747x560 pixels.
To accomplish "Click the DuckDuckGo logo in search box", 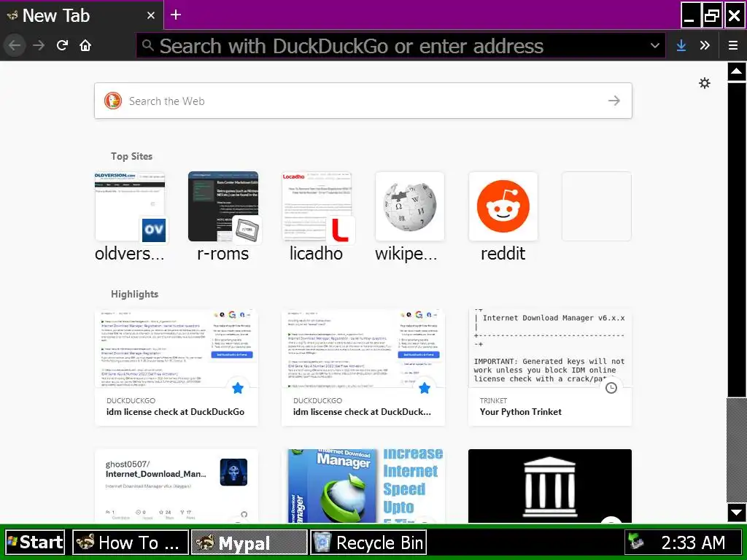I will pos(113,101).
